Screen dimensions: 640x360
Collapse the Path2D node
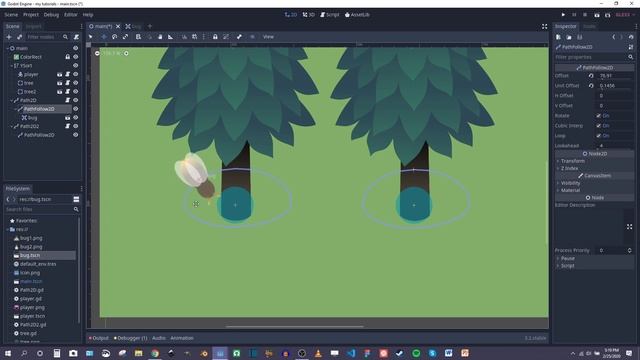[x=11, y=100]
